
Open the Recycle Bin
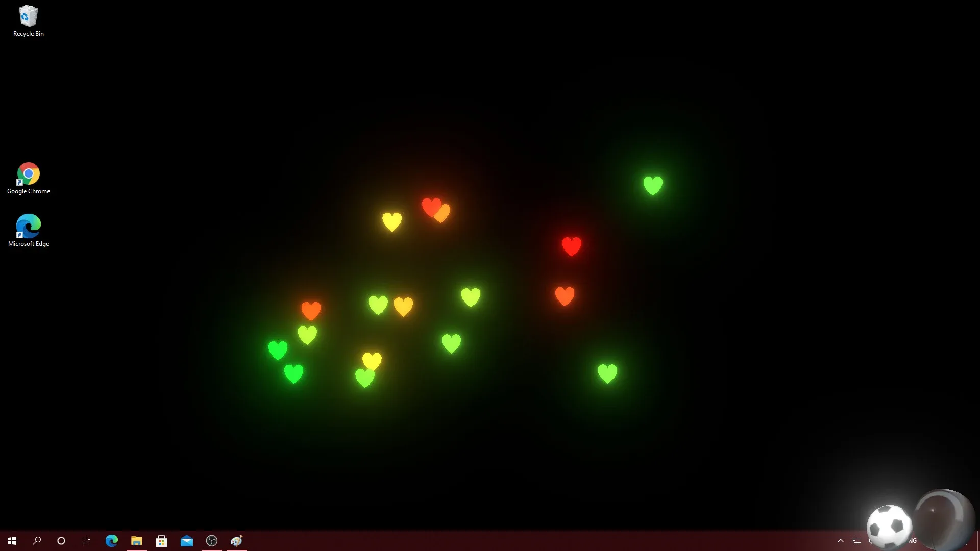tap(28, 15)
